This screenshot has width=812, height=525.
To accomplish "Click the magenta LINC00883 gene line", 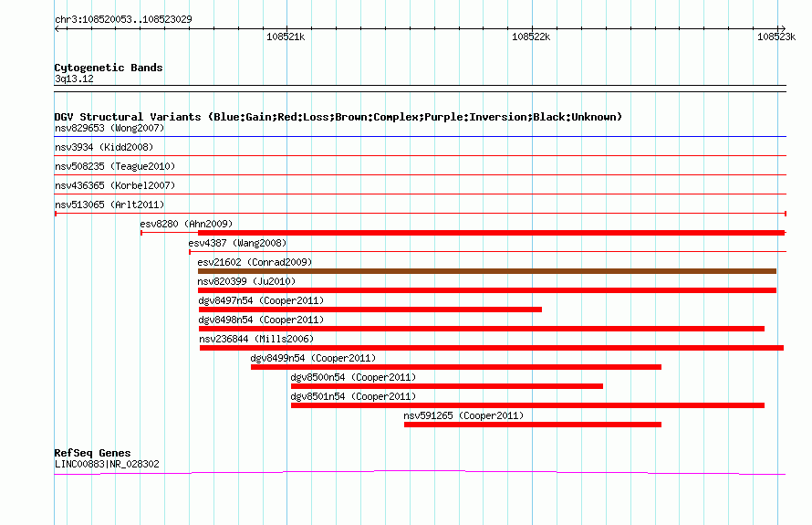I will coord(420,472).
